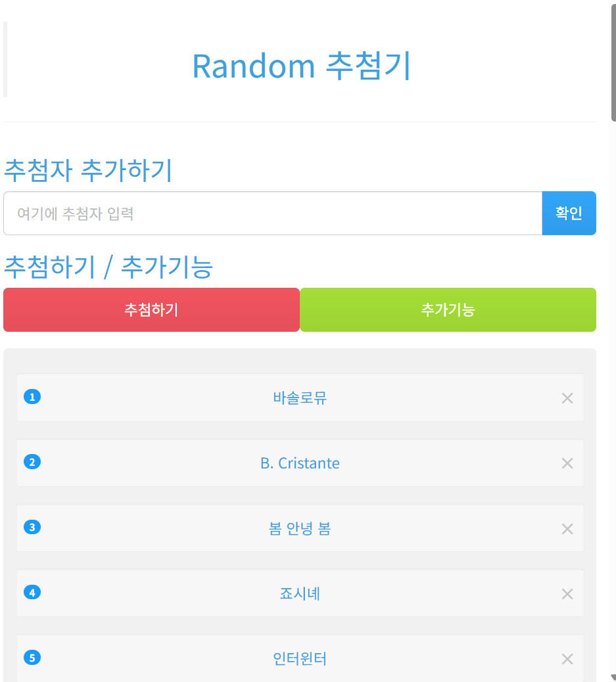This screenshot has height=682, width=616.
Task: Click the number 4 badge icon
Action: (x=32, y=593)
